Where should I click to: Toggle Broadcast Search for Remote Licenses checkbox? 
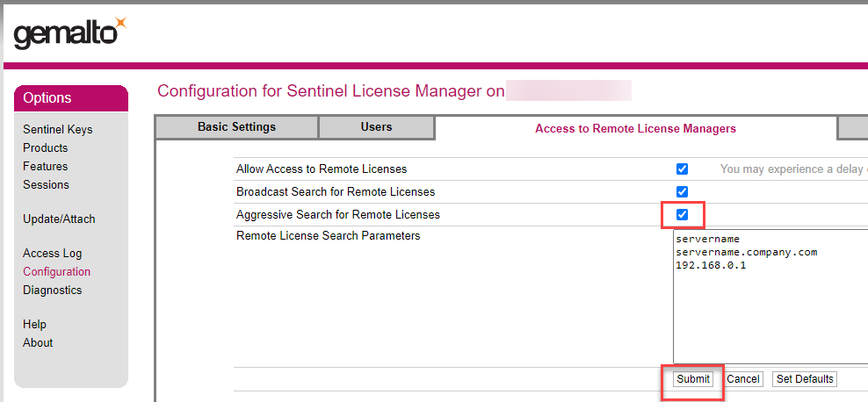(x=682, y=192)
